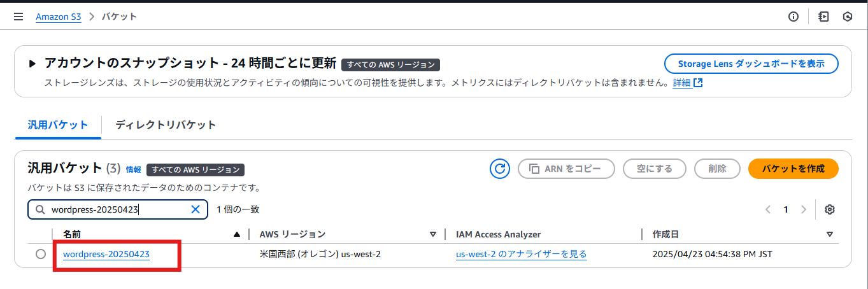This screenshot has height=289, width=868.
Task: Open the CloudShell panel icon in header
Action: click(x=823, y=17)
